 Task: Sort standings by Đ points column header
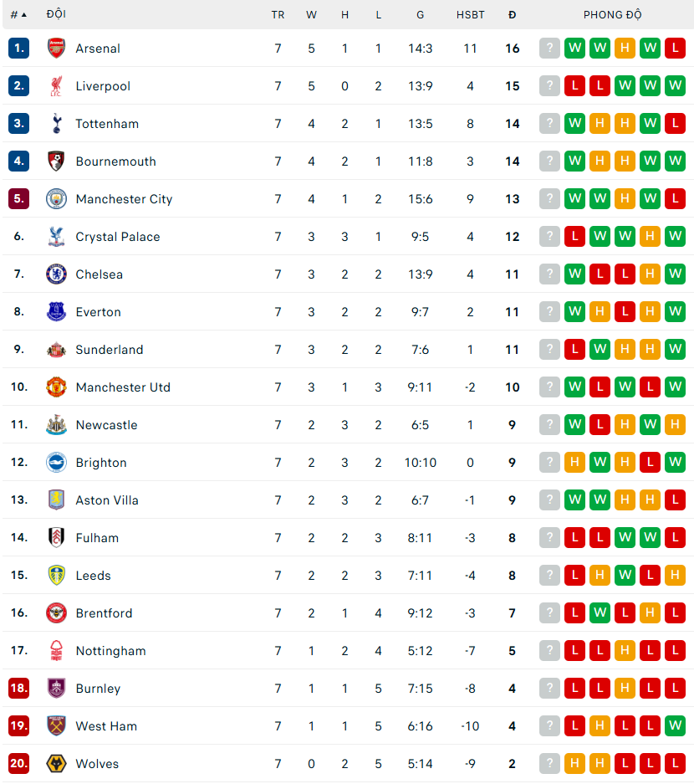(512, 15)
